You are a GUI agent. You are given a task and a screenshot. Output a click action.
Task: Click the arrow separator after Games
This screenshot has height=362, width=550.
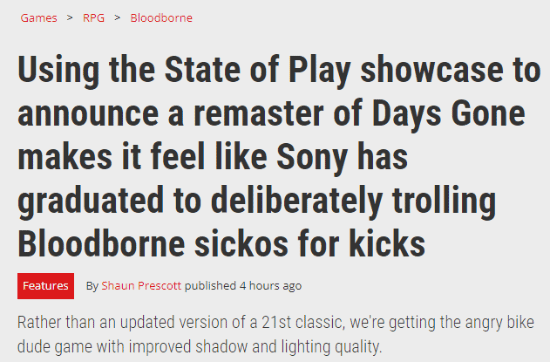(70, 18)
